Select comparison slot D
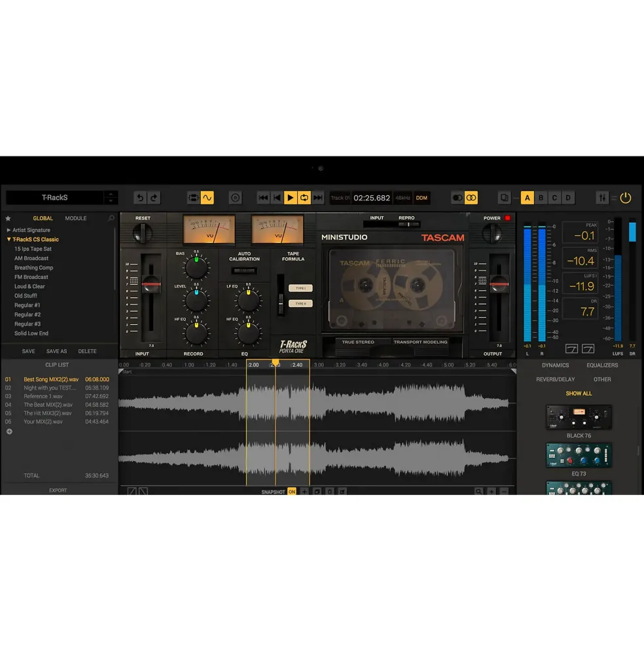 tap(568, 198)
